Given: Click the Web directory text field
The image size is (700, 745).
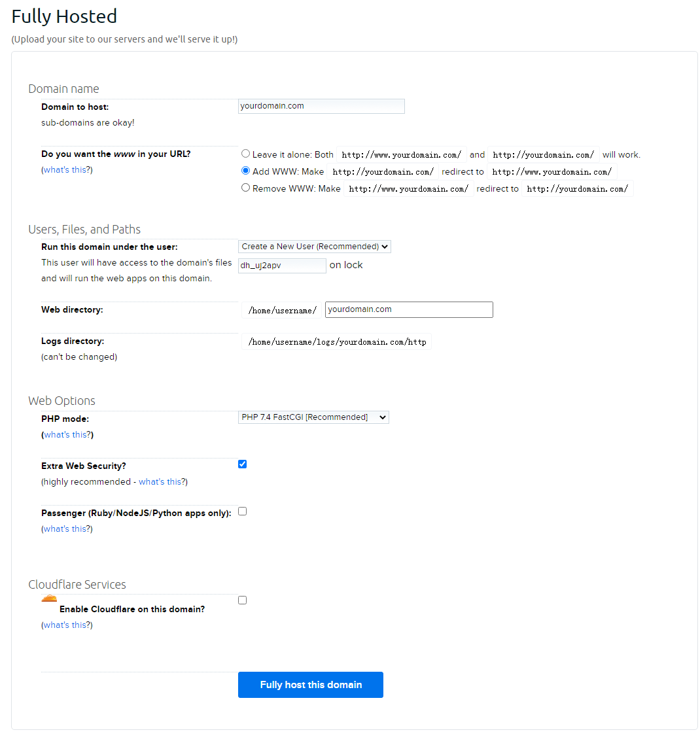Looking at the screenshot, I should pyautogui.click(x=409, y=309).
